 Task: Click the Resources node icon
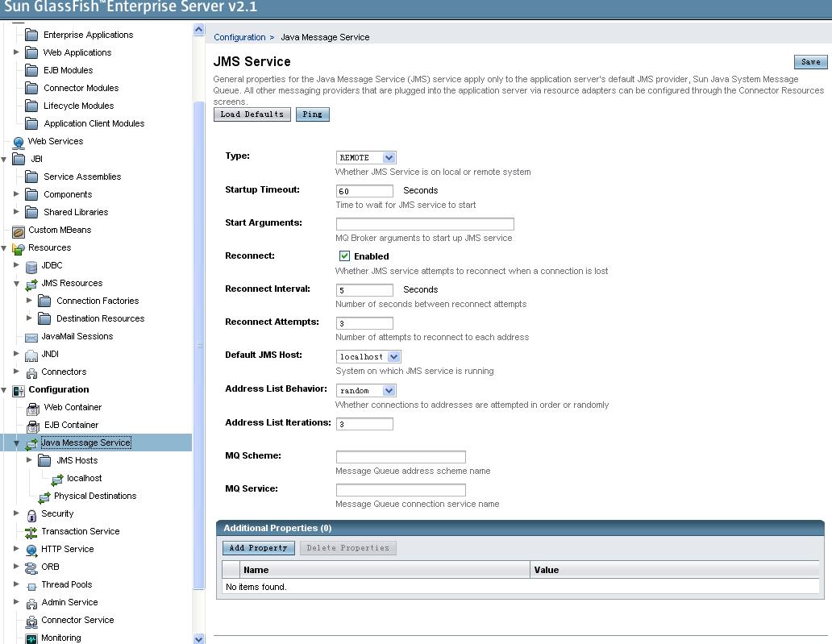tap(19, 248)
